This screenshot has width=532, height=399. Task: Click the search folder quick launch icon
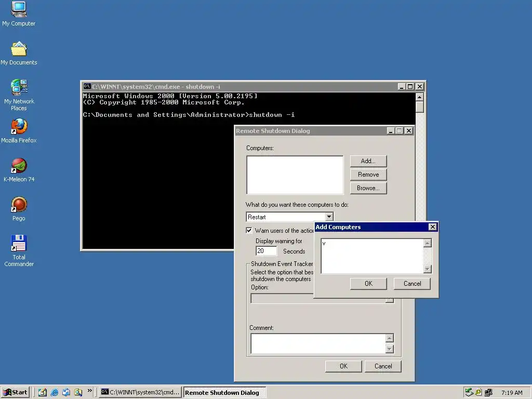[x=78, y=392]
